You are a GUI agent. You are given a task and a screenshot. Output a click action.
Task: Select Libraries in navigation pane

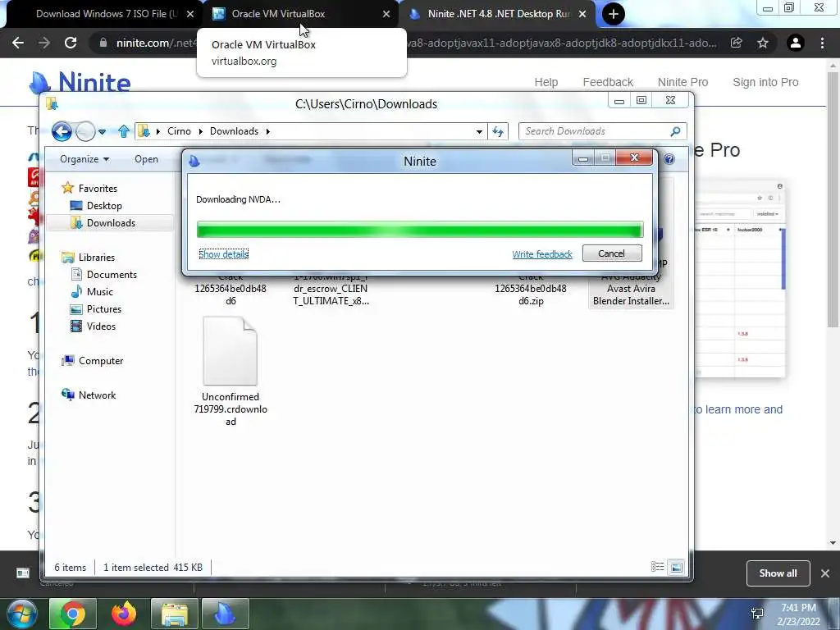[x=97, y=257]
